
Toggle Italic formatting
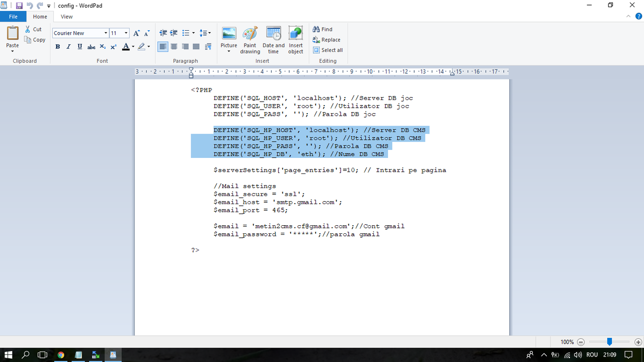68,47
